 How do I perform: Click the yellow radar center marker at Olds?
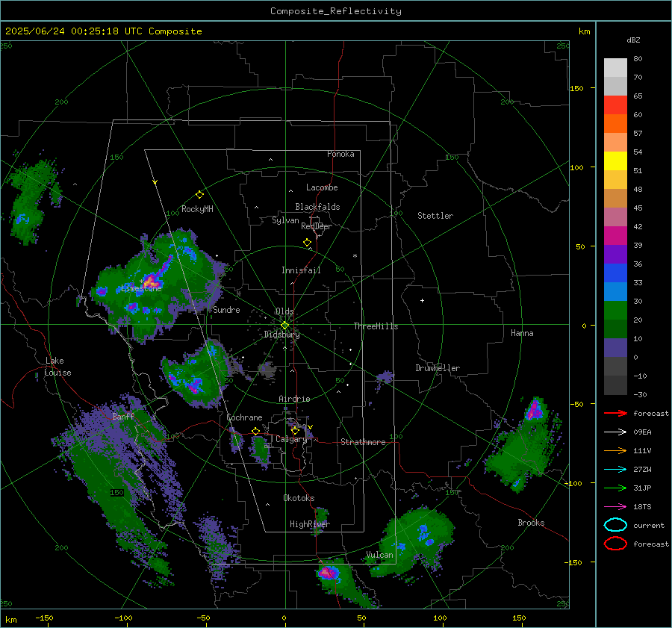click(284, 326)
